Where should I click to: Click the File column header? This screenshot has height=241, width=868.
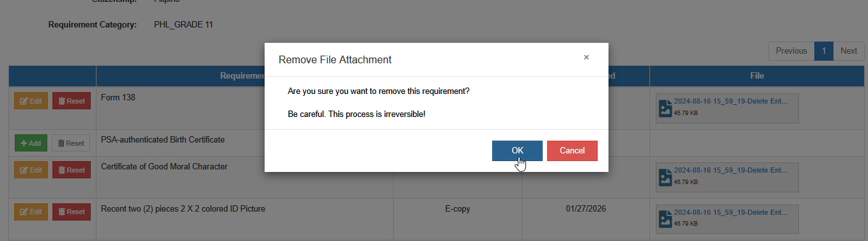pyautogui.click(x=757, y=76)
